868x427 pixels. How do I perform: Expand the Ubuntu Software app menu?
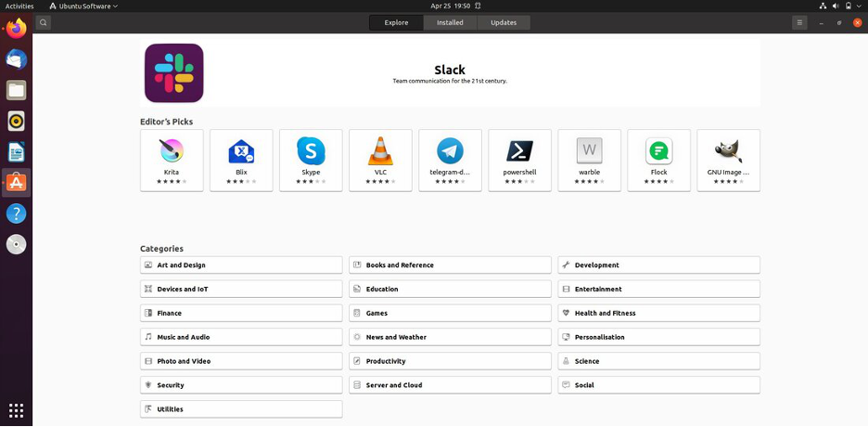[83, 6]
